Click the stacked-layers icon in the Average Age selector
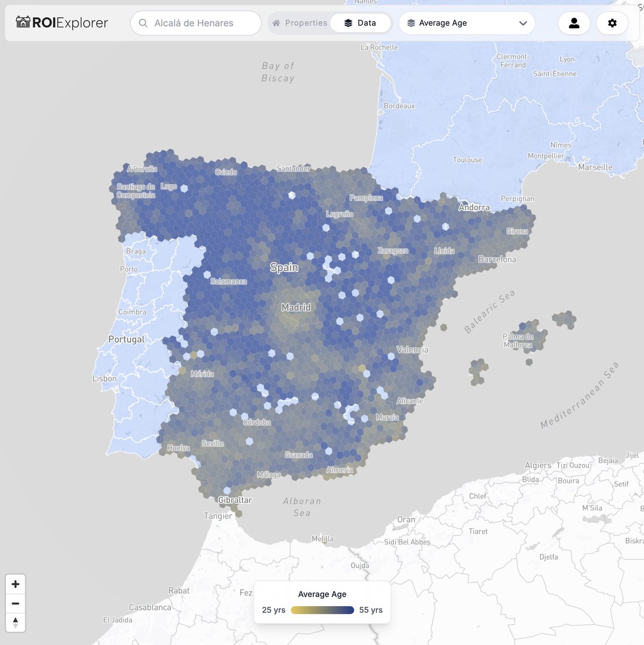 [x=411, y=23]
